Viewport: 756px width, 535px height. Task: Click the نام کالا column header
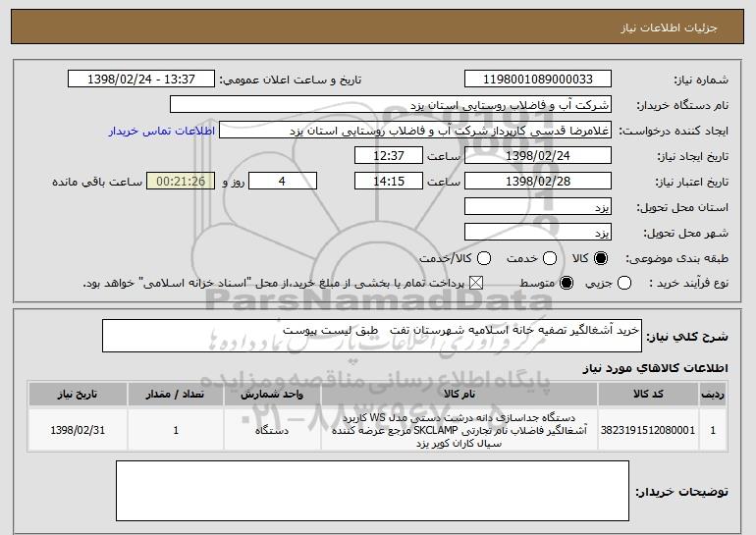pyautogui.click(x=459, y=395)
